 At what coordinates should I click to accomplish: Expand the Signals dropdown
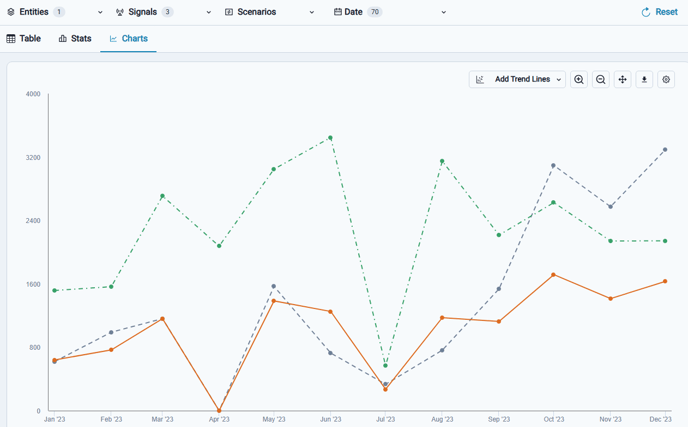[208, 13]
